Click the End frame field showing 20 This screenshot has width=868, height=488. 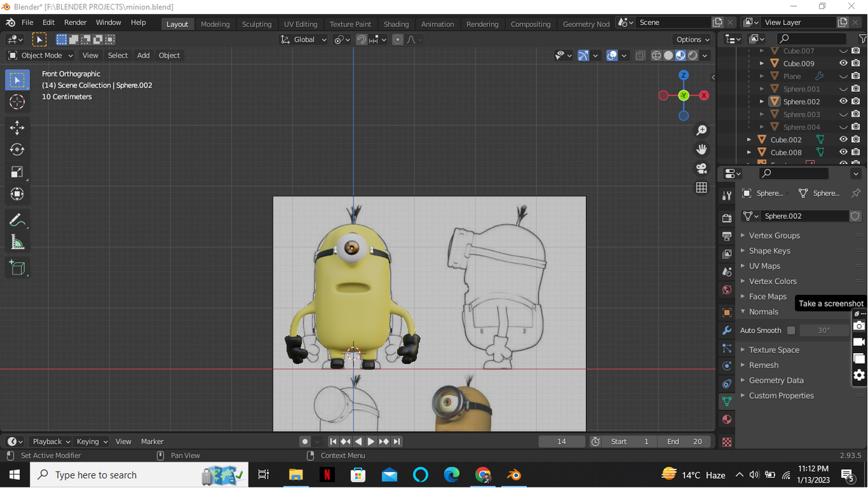click(684, 441)
